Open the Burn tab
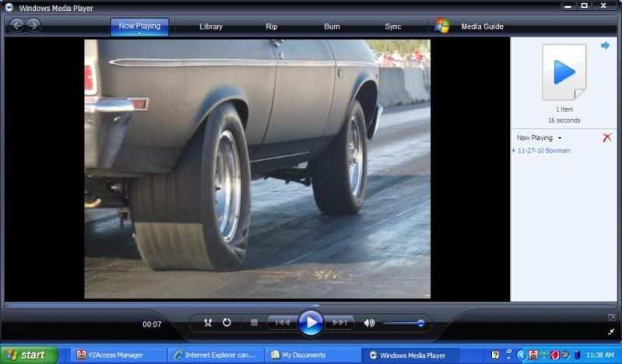 tap(332, 26)
